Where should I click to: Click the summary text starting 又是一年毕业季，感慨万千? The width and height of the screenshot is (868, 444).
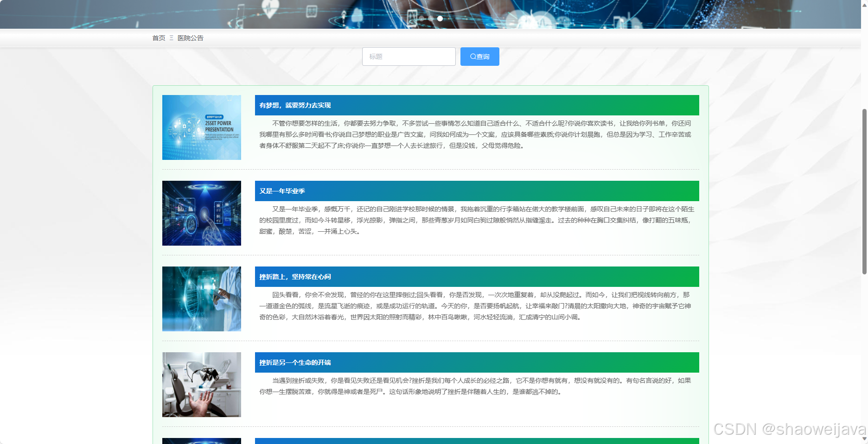pyautogui.click(x=477, y=220)
